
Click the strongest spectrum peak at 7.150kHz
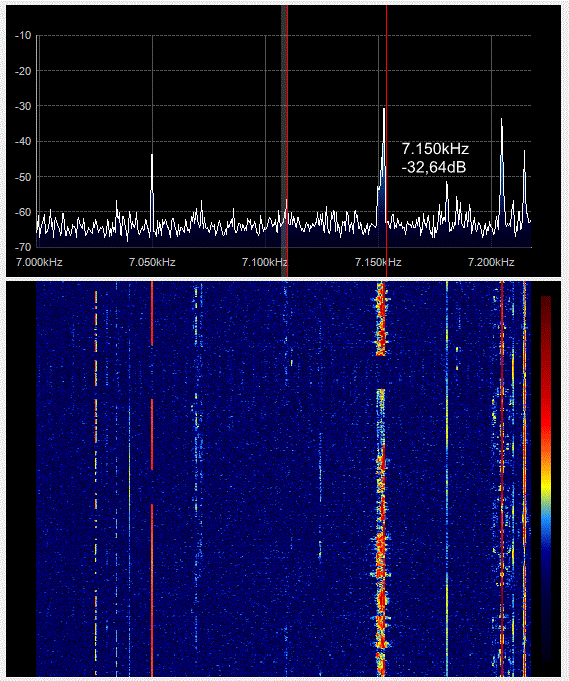384,165
